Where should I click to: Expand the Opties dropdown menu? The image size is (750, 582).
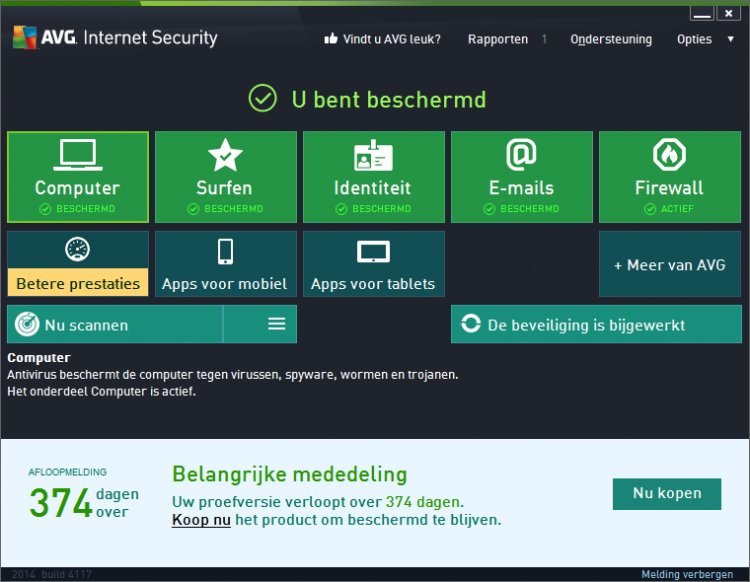pyautogui.click(x=706, y=39)
